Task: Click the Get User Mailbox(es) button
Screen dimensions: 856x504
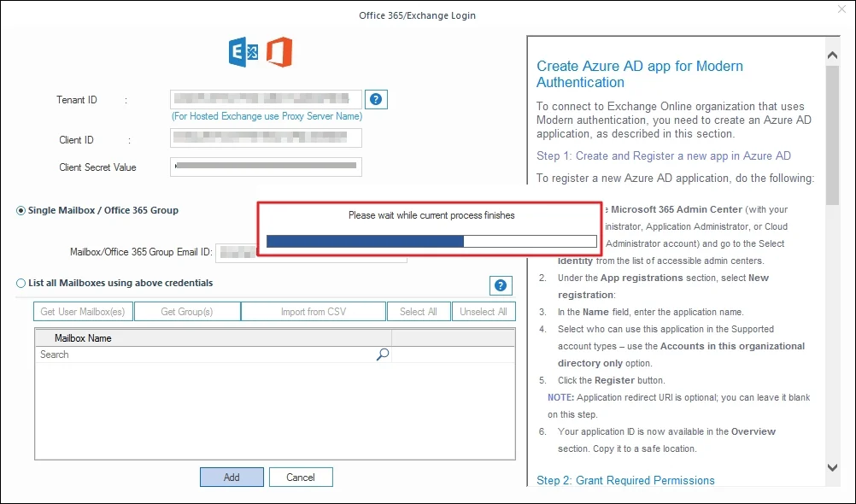Action: click(83, 311)
